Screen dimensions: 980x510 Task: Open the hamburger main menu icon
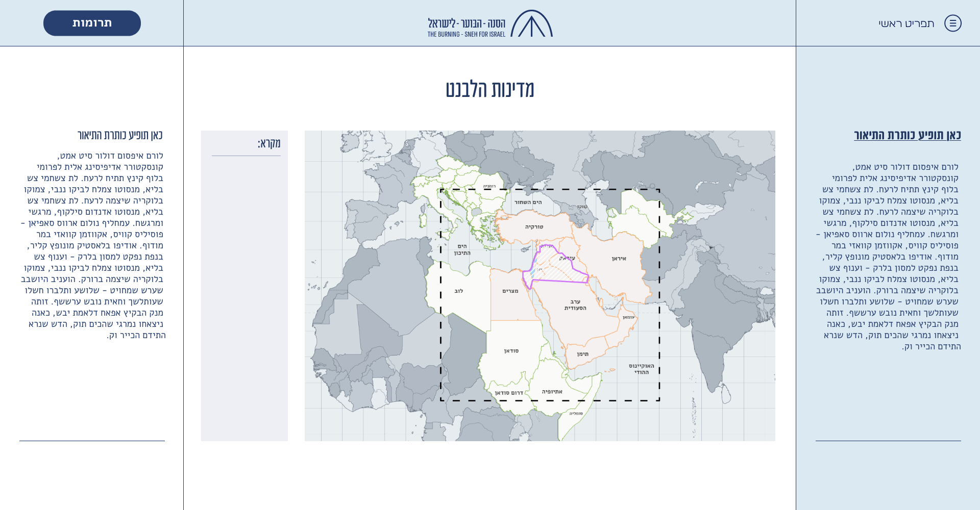(952, 23)
